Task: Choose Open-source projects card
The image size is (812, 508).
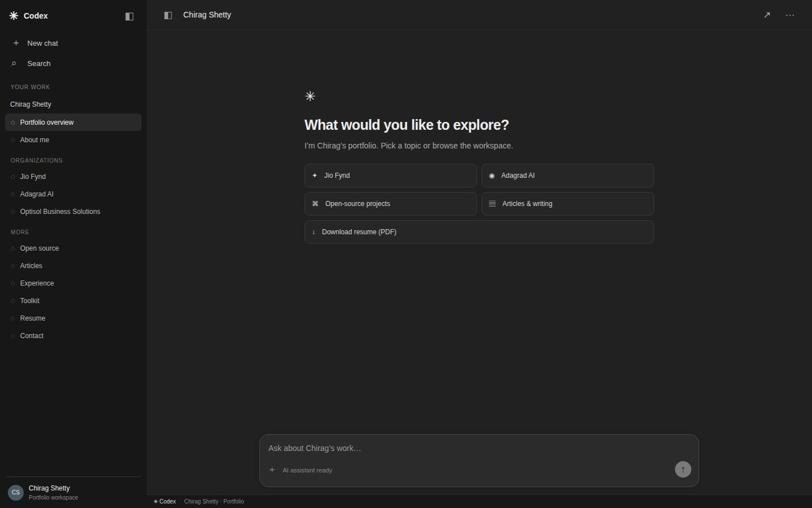Action: (x=391, y=204)
